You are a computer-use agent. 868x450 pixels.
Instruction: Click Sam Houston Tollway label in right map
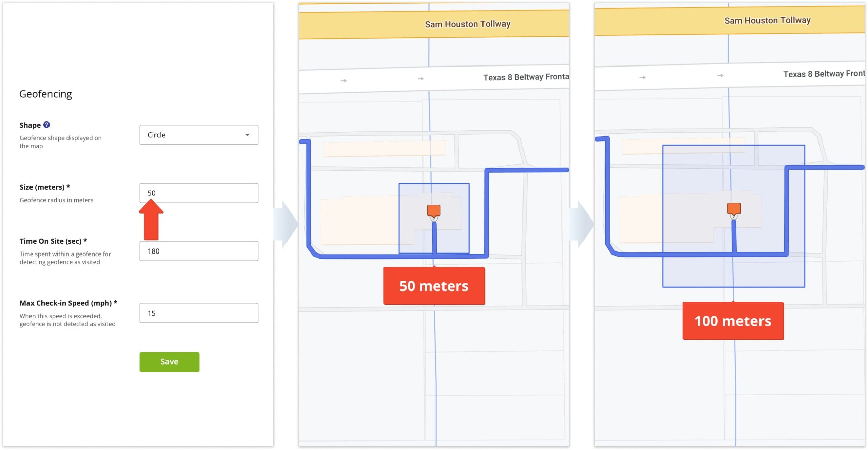pyautogui.click(x=767, y=20)
